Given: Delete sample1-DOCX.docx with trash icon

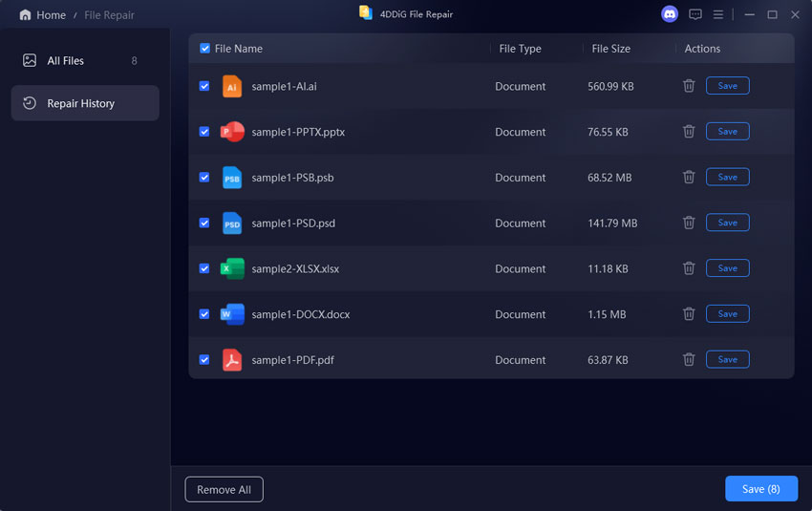Looking at the screenshot, I should coord(688,313).
